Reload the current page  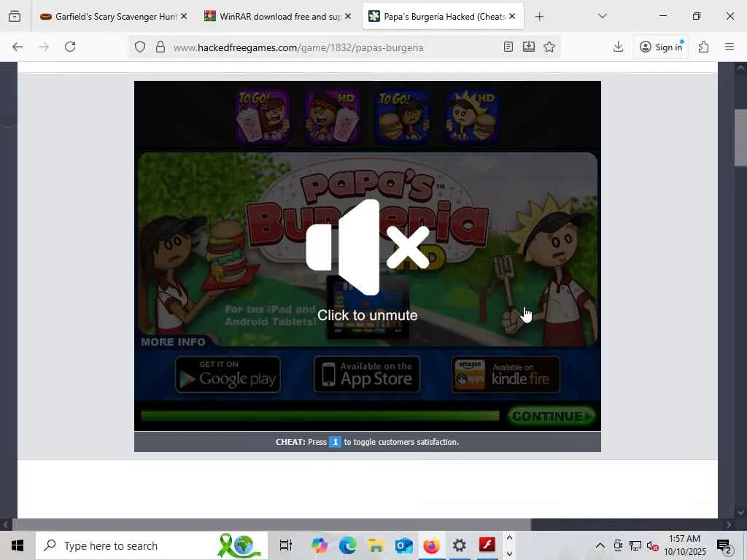point(70,47)
